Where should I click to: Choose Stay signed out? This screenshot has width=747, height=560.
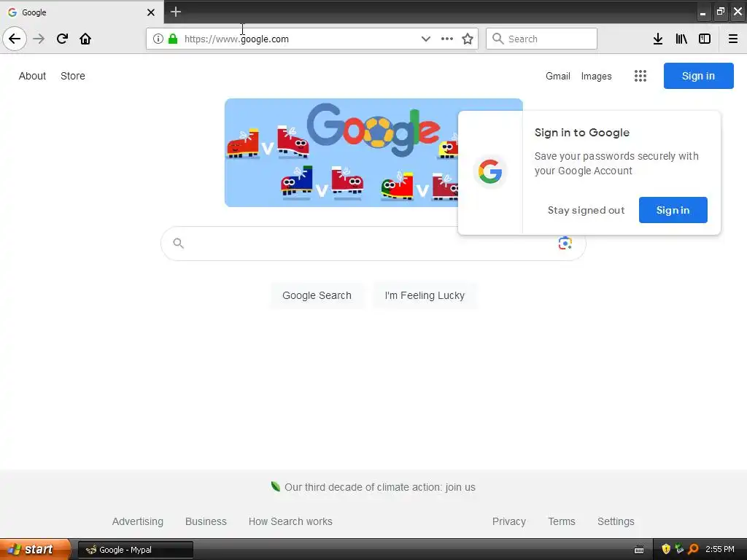pyautogui.click(x=586, y=210)
